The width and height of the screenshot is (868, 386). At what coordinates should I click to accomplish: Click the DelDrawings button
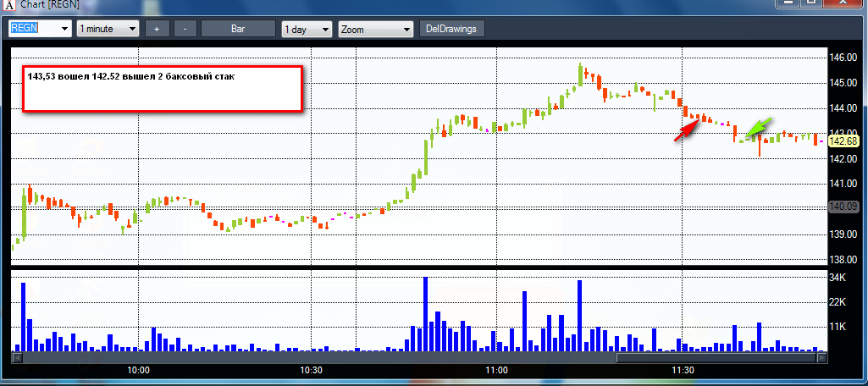451,29
